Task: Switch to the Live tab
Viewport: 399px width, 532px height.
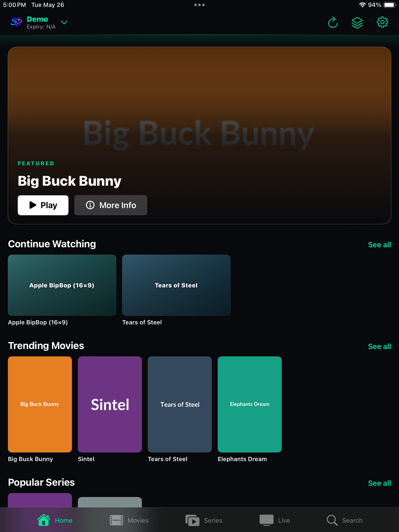Action: click(x=275, y=520)
